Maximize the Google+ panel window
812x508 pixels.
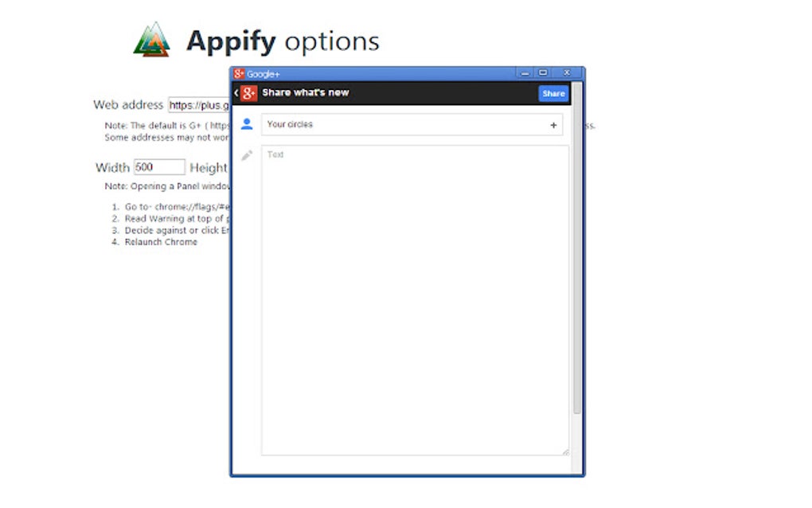coord(543,73)
